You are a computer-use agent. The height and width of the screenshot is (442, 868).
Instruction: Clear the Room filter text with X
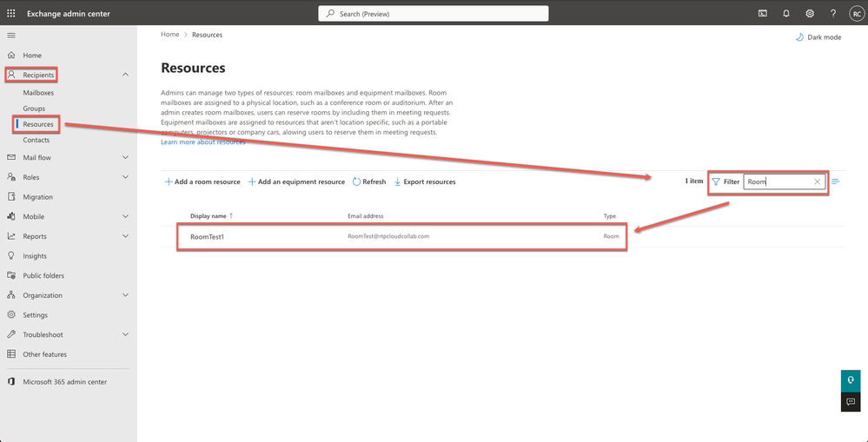(817, 181)
